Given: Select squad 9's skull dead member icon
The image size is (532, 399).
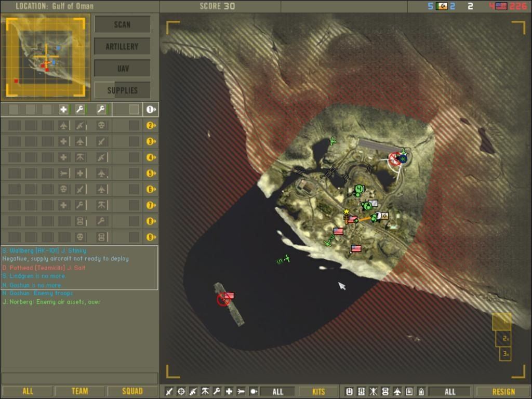Looking at the screenshot, I should (80, 237).
